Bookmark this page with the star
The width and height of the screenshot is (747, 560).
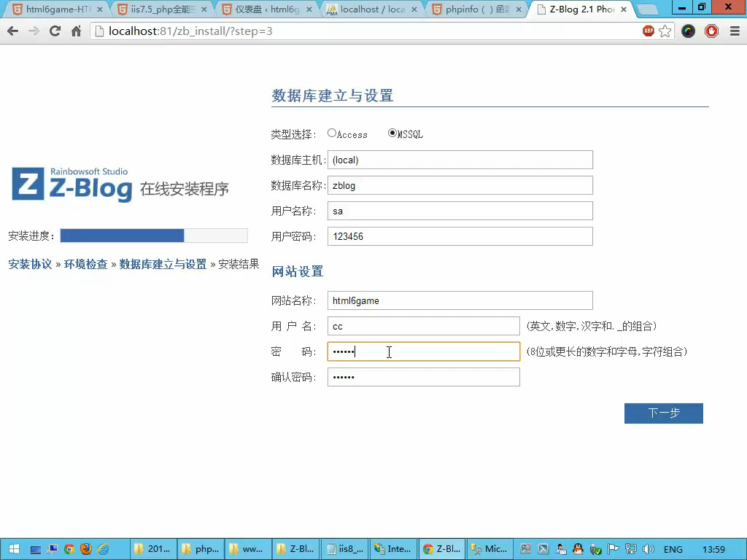pyautogui.click(x=665, y=31)
